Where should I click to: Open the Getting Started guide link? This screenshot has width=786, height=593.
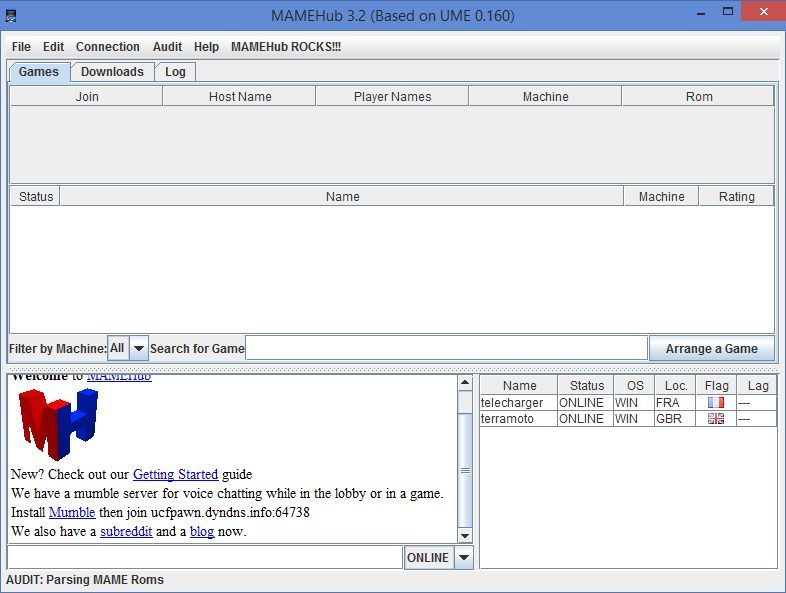coord(175,474)
